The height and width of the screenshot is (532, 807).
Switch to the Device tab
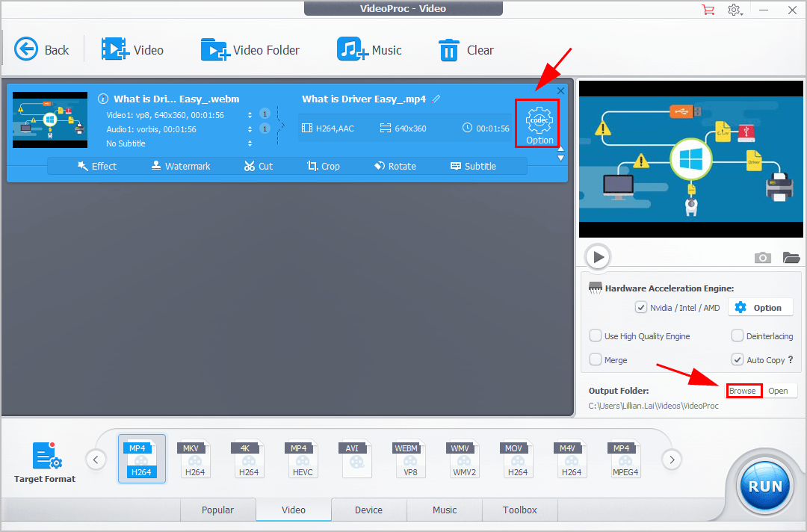[x=368, y=510]
